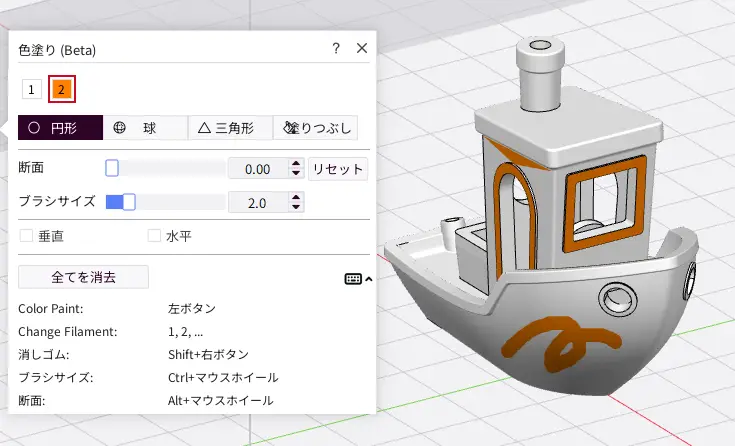
Task: Enable the 垂直 checkbox
Action: (x=27, y=236)
